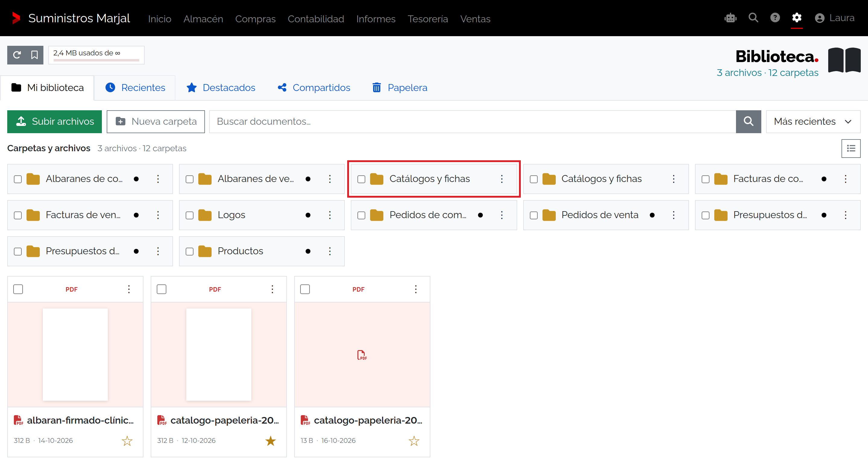The image size is (868, 470).
Task: Click the bookmark icon next to refresh
Action: 34,55
